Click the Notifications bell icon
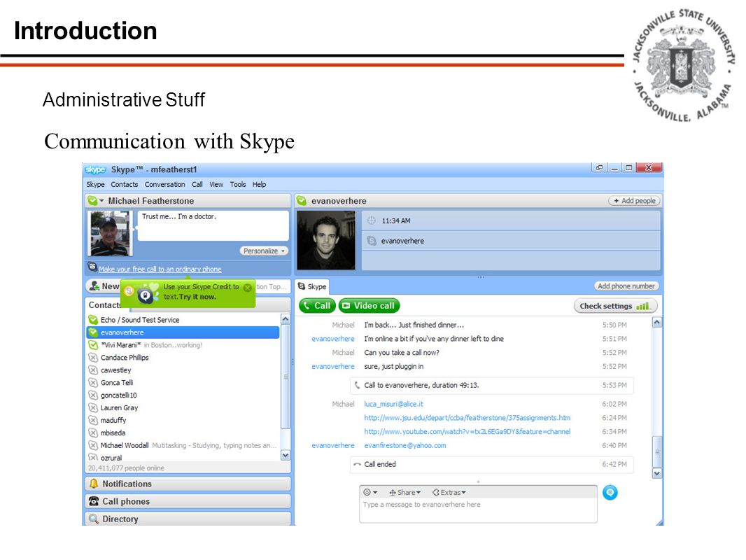This screenshot has width=746, height=560. (x=94, y=484)
